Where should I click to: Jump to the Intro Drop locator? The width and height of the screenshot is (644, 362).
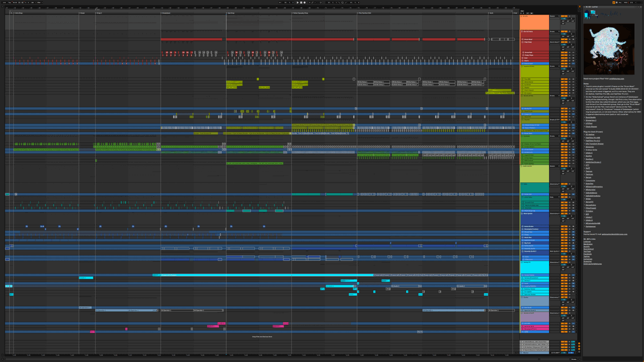pos(19,12)
